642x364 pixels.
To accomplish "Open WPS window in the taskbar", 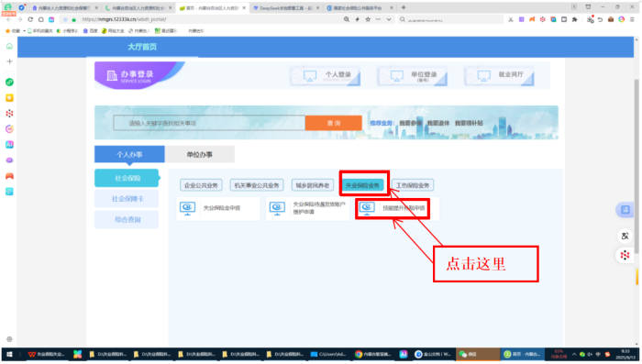I will coord(46,354).
